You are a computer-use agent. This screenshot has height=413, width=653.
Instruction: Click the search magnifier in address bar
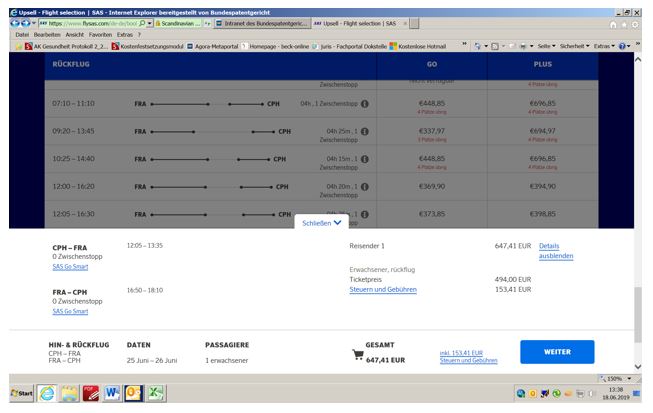tap(142, 23)
